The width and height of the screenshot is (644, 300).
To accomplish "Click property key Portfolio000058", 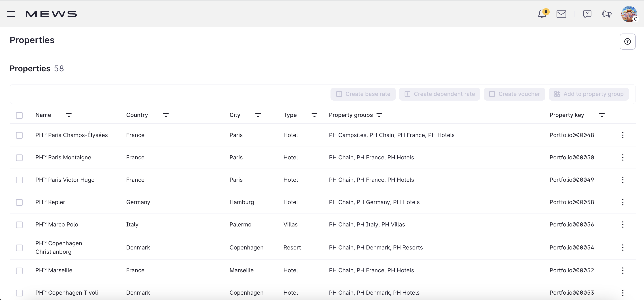I will (572, 202).
